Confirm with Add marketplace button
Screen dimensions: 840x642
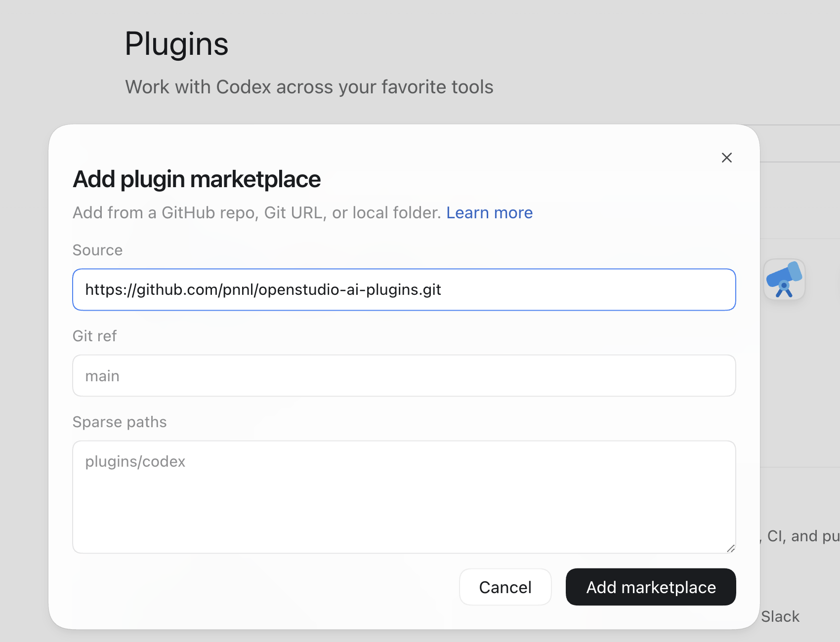coord(651,587)
